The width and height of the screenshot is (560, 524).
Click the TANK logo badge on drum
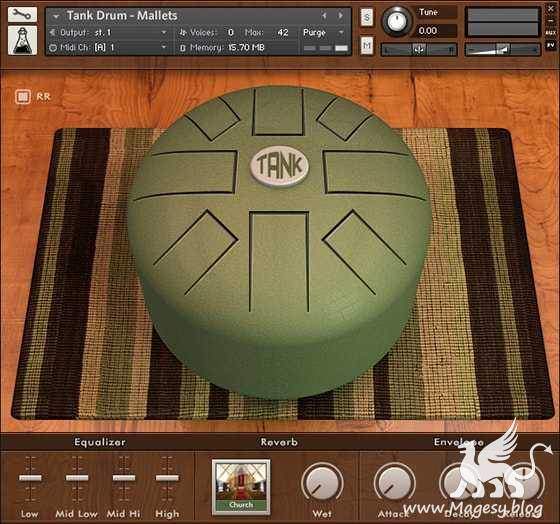coord(280,166)
